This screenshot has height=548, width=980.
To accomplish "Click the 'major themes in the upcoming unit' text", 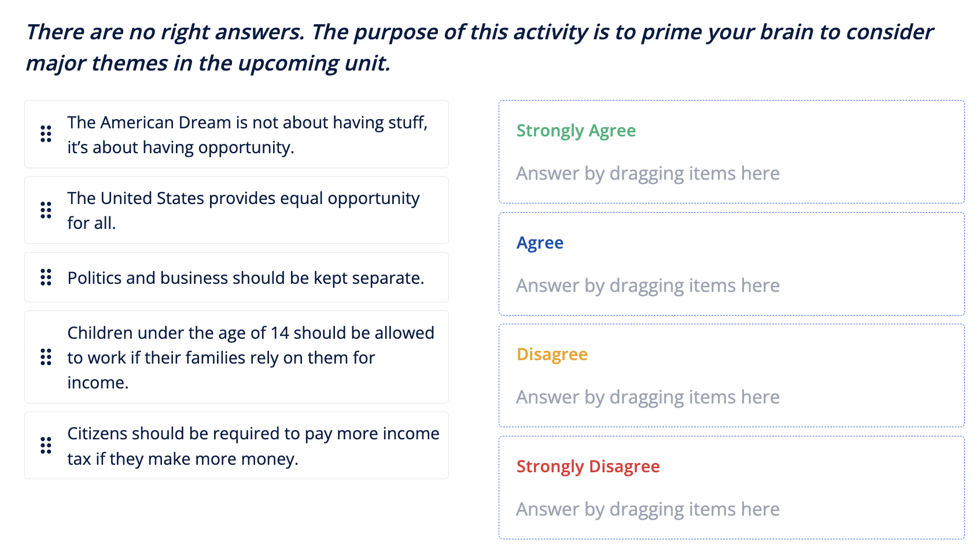I will point(208,64).
